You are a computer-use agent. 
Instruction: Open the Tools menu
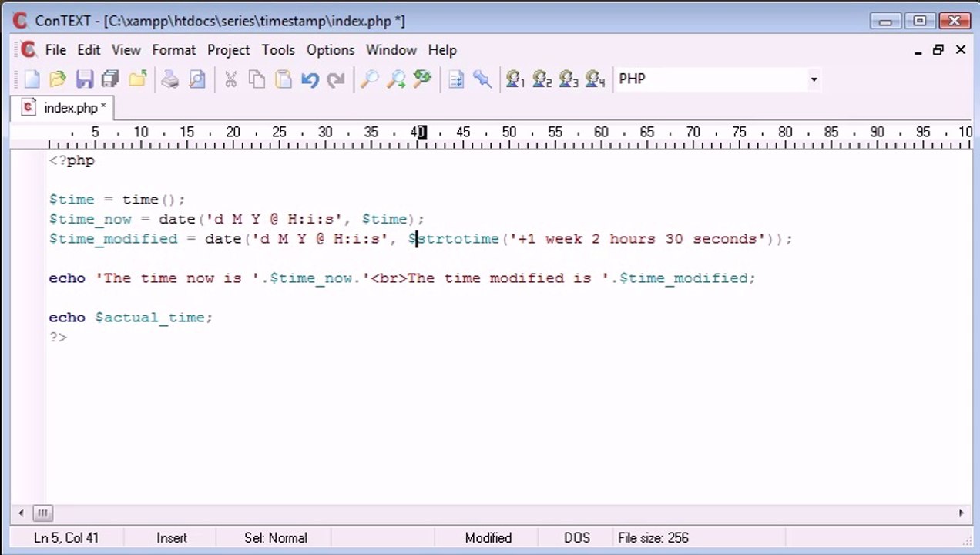pos(278,49)
